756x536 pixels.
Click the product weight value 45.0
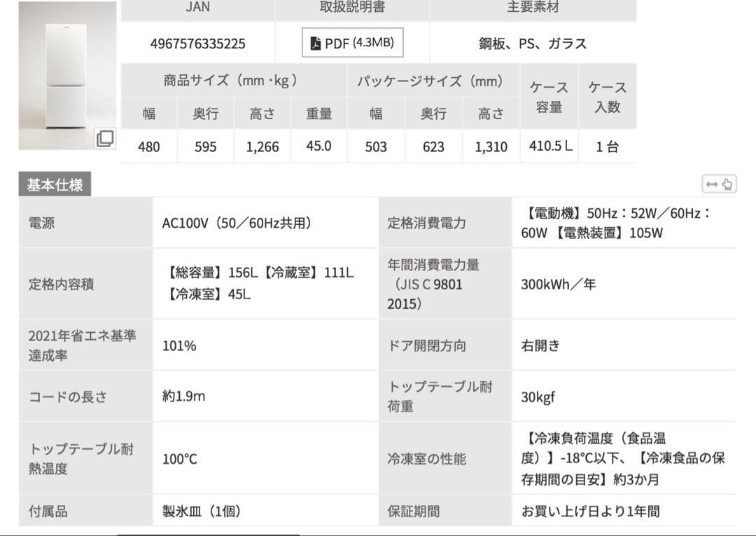click(318, 146)
